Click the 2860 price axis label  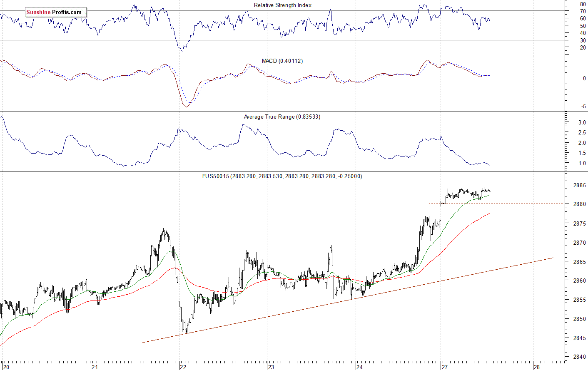click(579, 281)
